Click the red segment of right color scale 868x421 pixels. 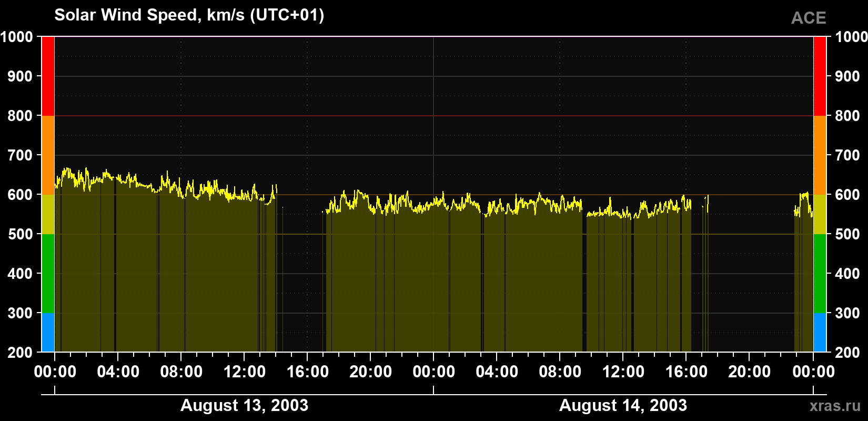click(x=820, y=76)
